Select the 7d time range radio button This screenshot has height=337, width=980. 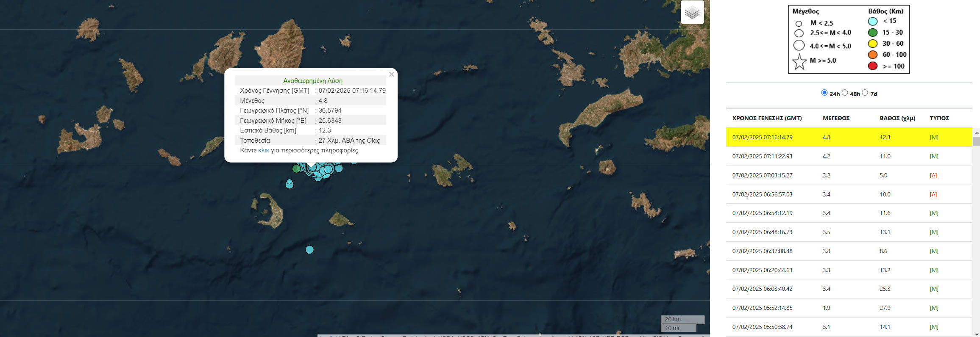click(x=865, y=93)
